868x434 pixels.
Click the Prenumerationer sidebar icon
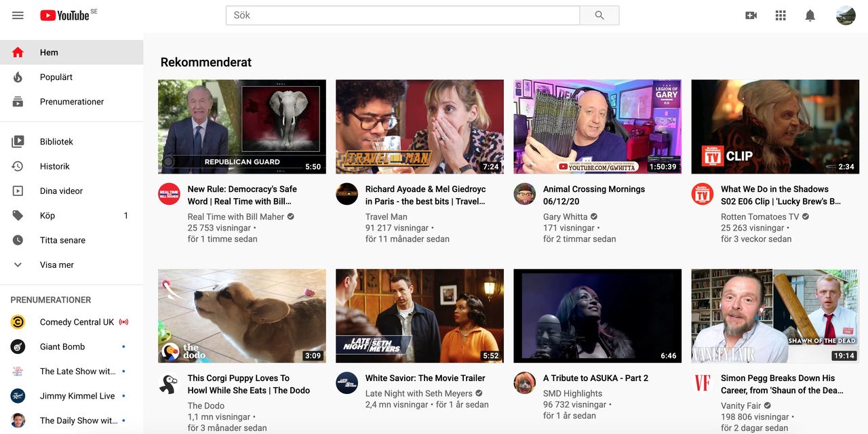[18, 102]
